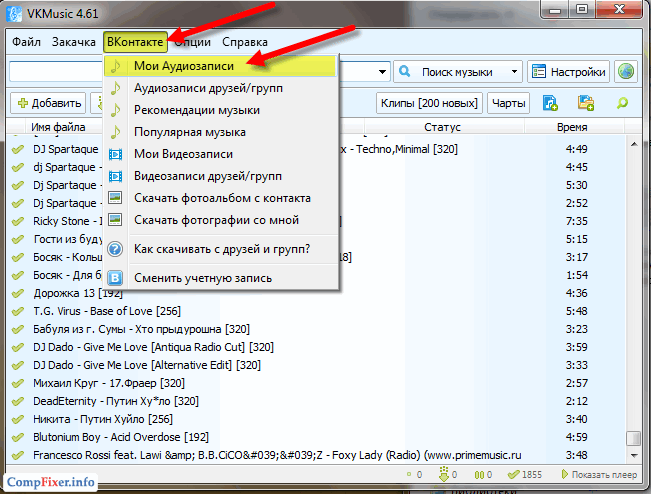651x494 pixels.
Task: Select DeadEternity track row
Action: pyautogui.click(x=316, y=401)
